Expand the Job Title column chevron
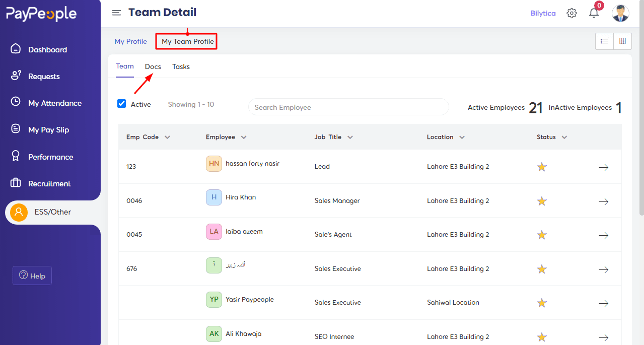 [350, 137]
